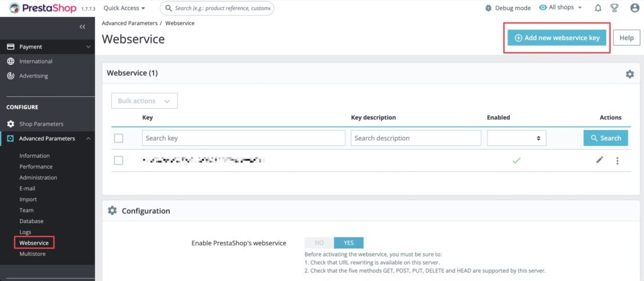This screenshot has width=644, height=281.
Task: Click the PrestaShop logo
Action: pyautogui.click(x=43, y=8)
